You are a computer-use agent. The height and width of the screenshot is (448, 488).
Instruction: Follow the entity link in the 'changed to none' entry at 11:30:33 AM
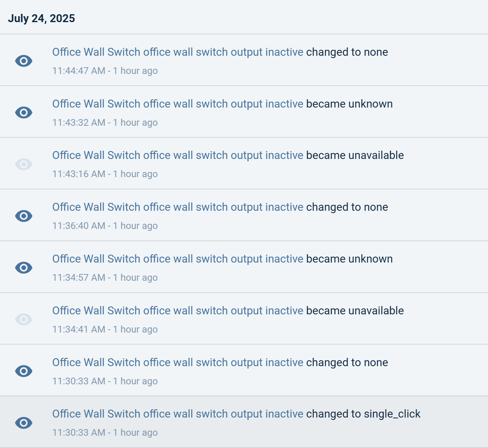click(x=178, y=363)
